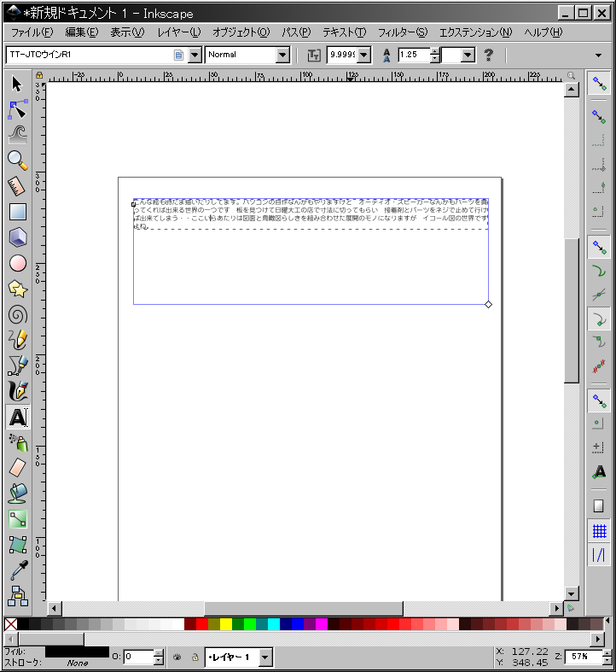
Task: Expand the text toolbar overflow arrow
Action: 598,56
